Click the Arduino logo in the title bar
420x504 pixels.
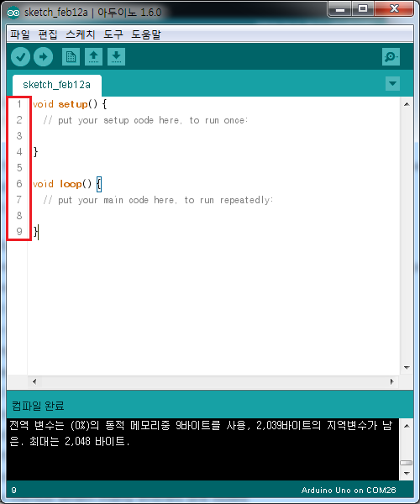13,13
